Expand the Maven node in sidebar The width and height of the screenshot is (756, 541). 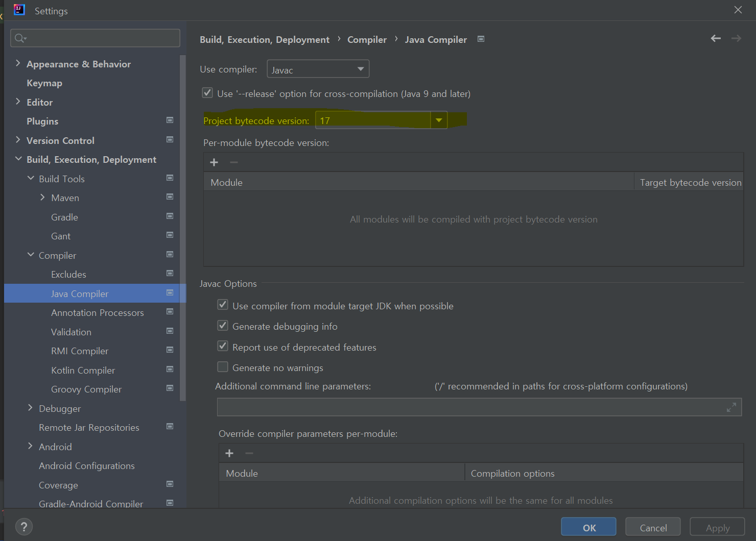coord(43,197)
